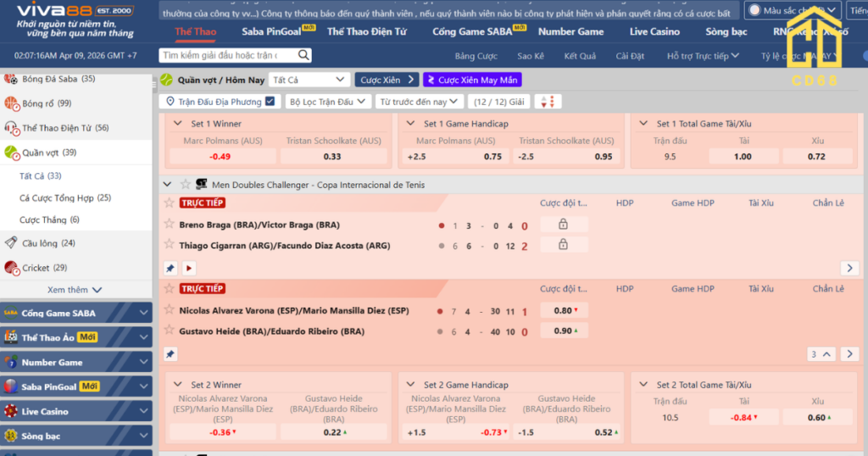Expand Xem thêm in the sports sidebar
The image size is (868, 456).
pos(75,290)
